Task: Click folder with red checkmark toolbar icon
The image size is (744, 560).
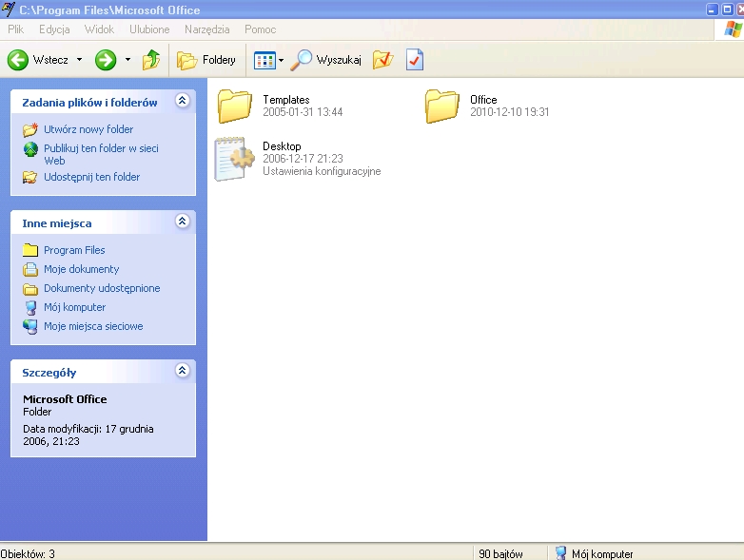Action: pos(382,60)
